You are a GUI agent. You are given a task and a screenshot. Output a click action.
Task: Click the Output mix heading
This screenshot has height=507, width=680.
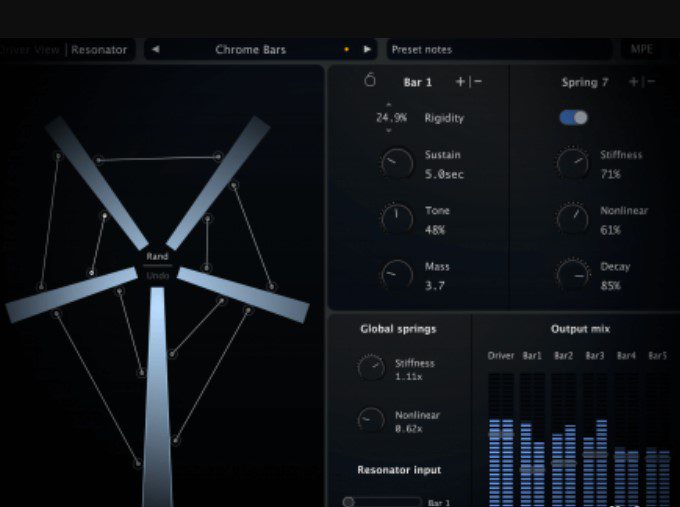[580, 329]
